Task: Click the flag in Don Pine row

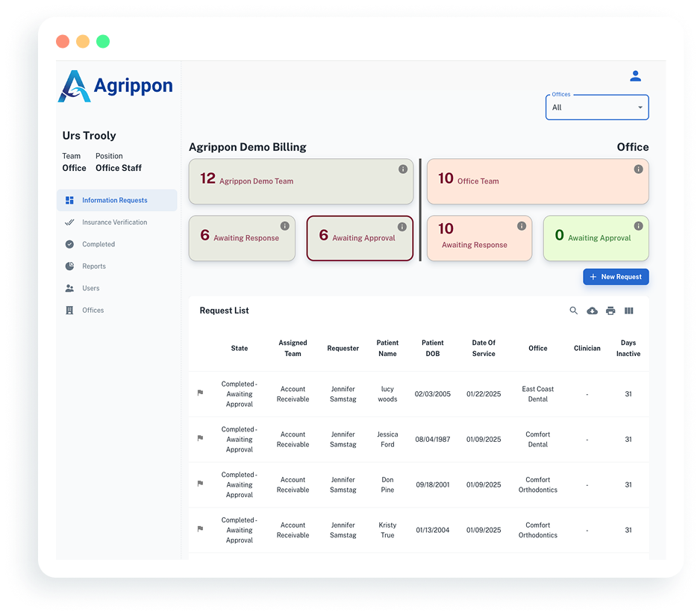Action: tap(200, 483)
